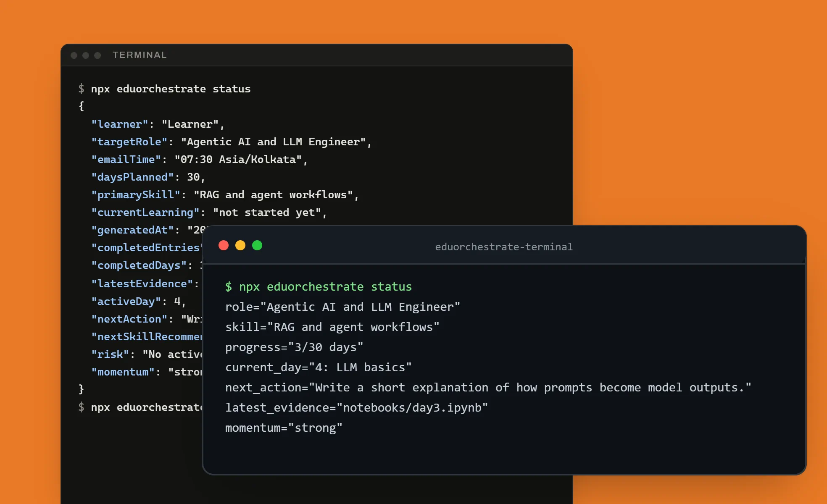
Task: Click latest_evidence="notebooks/day3.ipynb" line
Action: click(x=356, y=407)
